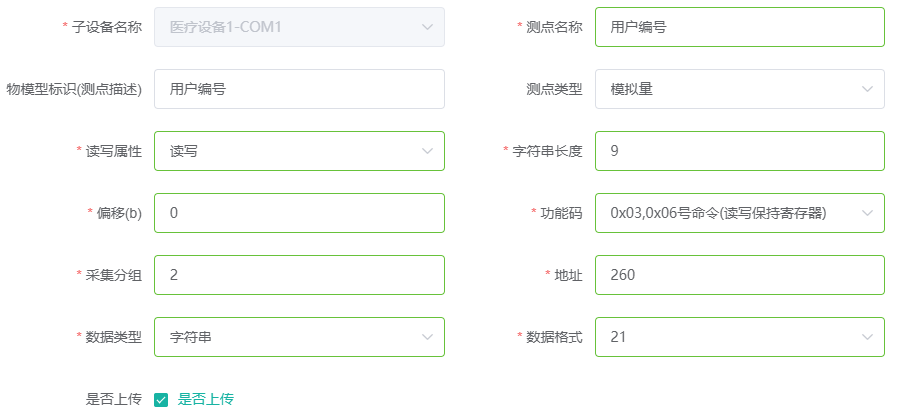Uncheck the 是否上传 checkbox box
Image resolution: width=908 pixels, height=415 pixels.
coord(161,399)
